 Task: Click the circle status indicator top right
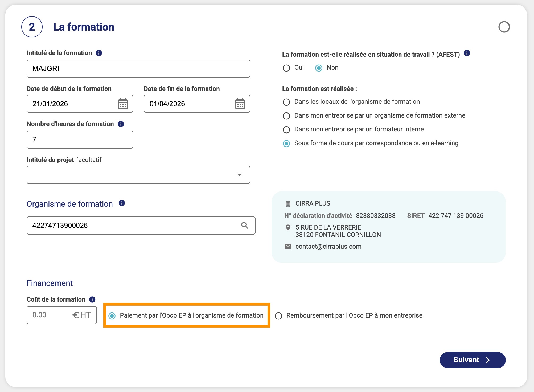[x=504, y=27]
